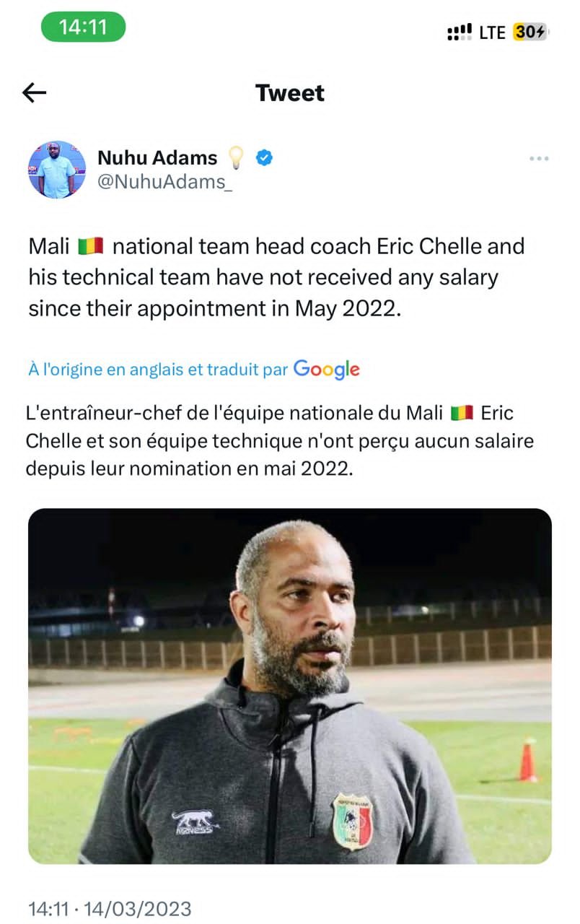Image resolution: width=580 pixels, height=924 pixels.
Task: Open the three-dot more options menu
Action: coord(539,159)
